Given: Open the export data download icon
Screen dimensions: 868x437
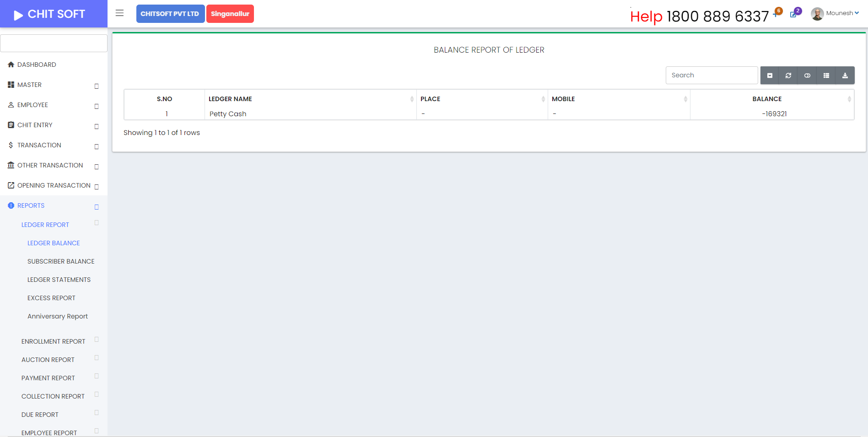Looking at the screenshot, I should click(x=845, y=76).
